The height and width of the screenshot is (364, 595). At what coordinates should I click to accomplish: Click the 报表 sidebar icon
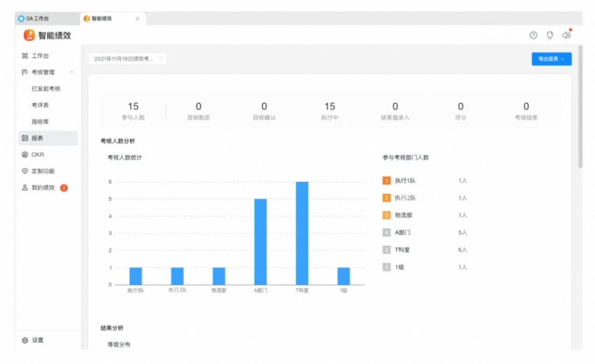point(25,138)
